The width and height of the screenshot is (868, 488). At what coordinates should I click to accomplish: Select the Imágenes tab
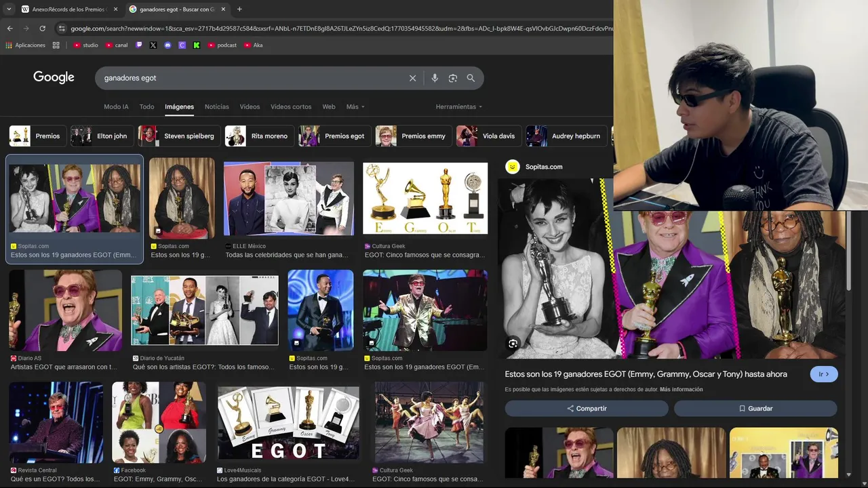tap(179, 106)
